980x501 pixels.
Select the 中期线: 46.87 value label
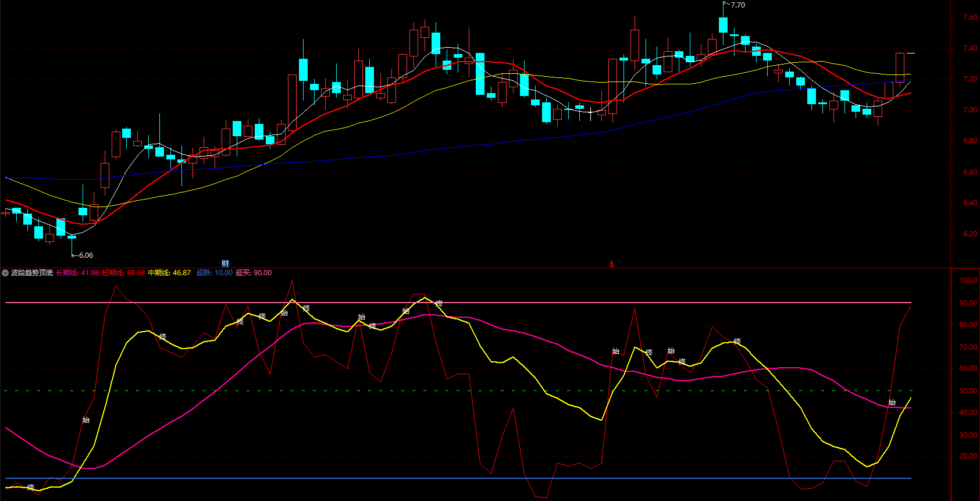(169, 273)
